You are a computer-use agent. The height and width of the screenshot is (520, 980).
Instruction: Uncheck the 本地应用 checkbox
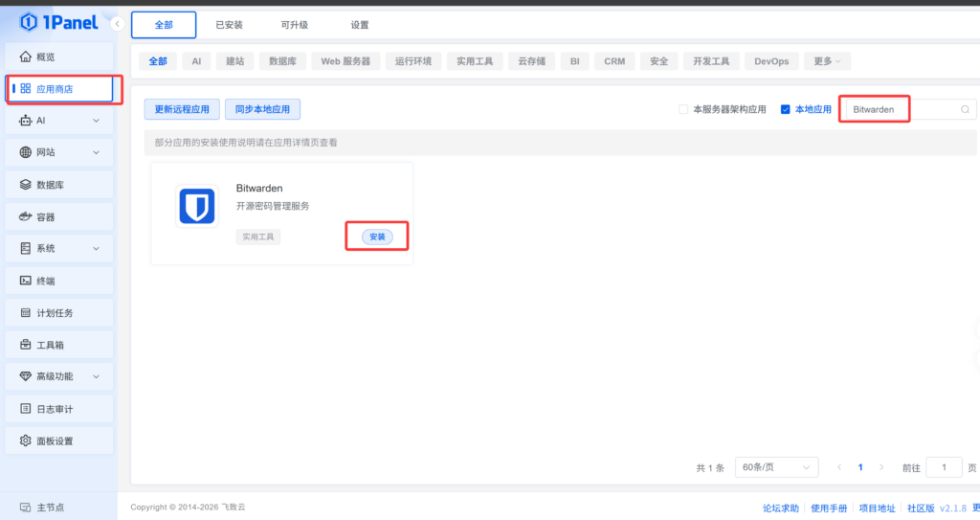(x=786, y=109)
